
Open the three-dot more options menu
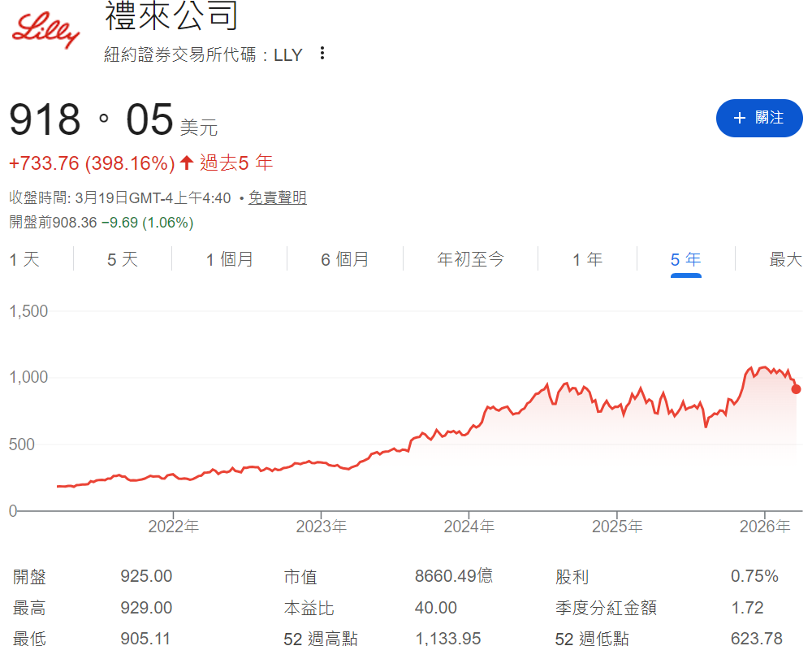pos(322,53)
